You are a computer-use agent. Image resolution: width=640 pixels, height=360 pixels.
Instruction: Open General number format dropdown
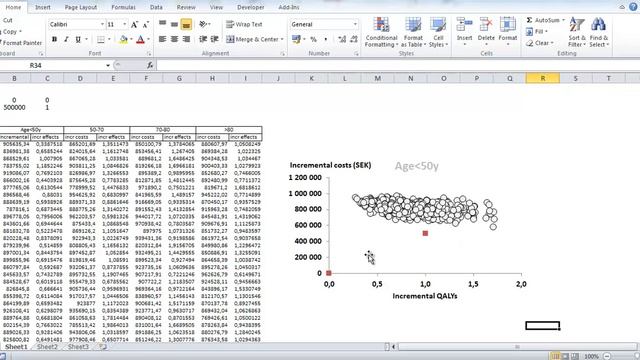pos(355,24)
